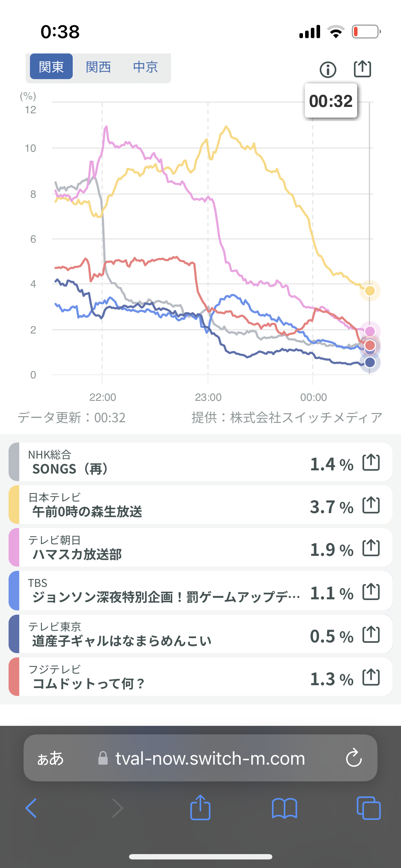This screenshot has width=401, height=868.
Task: Go back to previous page
Action: (31, 808)
